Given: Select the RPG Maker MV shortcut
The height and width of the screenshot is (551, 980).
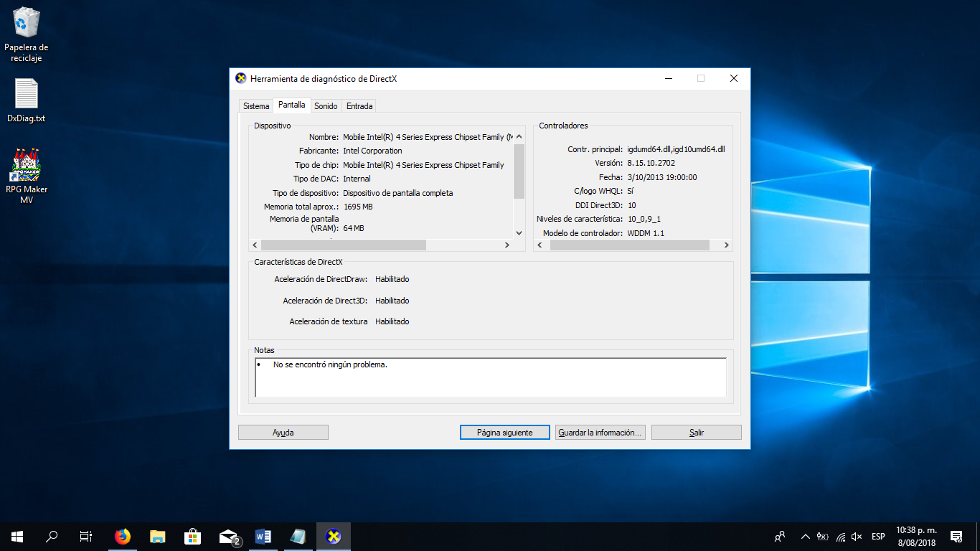Looking at the screenshot, I should tap(26, 176).
